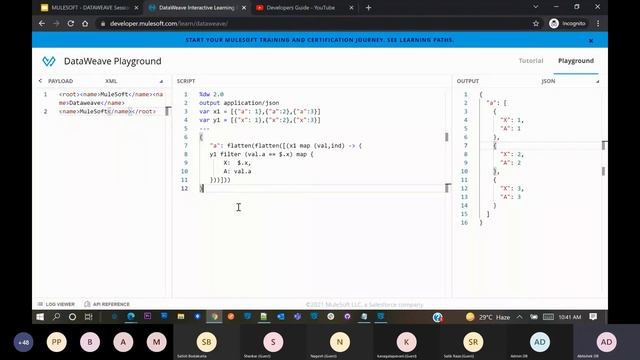Select participant PP avatar
The image size is (640, 360).
pyautogui.click(x=57, y=342)
